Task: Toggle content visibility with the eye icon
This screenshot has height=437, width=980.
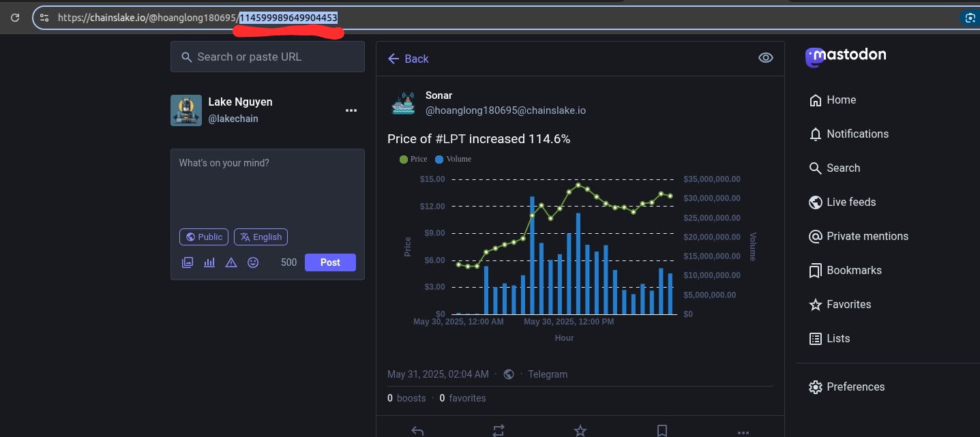Action: (765, 58)
